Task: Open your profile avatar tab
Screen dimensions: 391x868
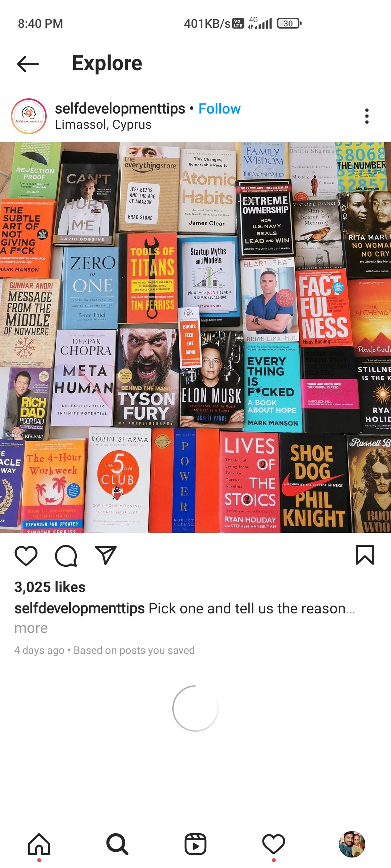Action: click(x=352, y=844)
